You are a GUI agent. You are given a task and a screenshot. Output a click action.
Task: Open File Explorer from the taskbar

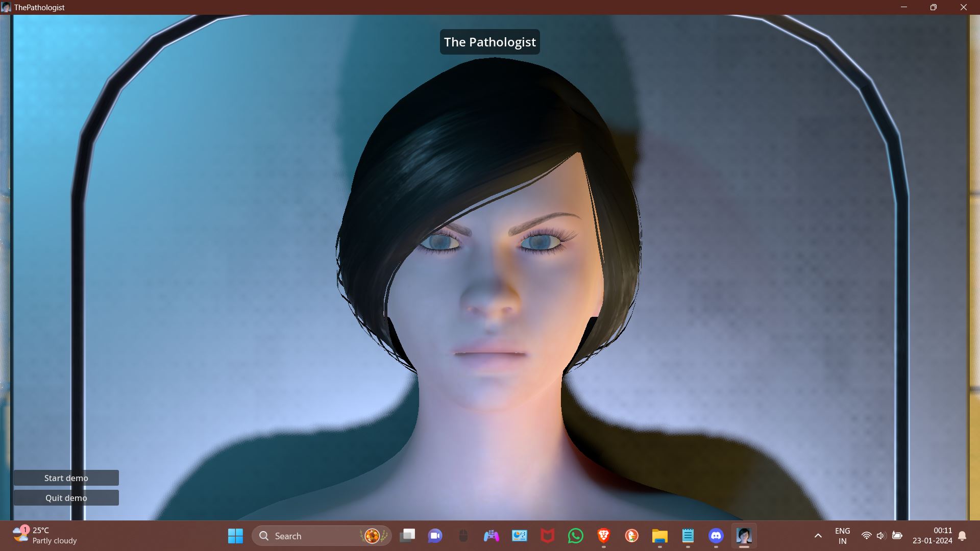click(659, 536)
